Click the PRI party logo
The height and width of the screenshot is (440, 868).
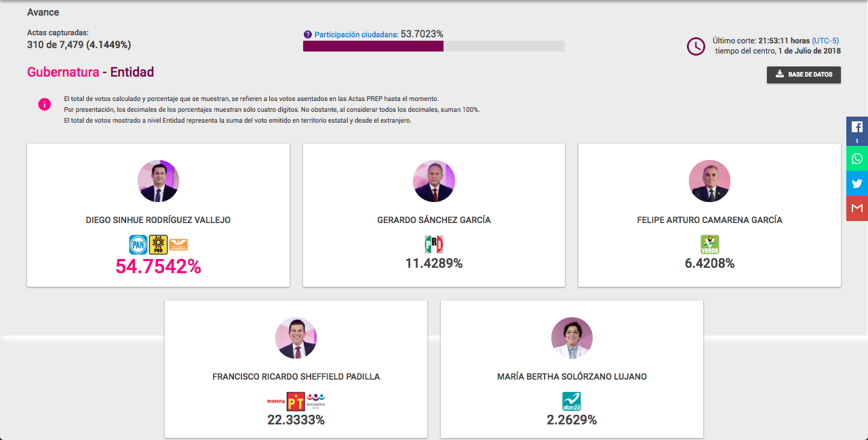coord(434,245)
